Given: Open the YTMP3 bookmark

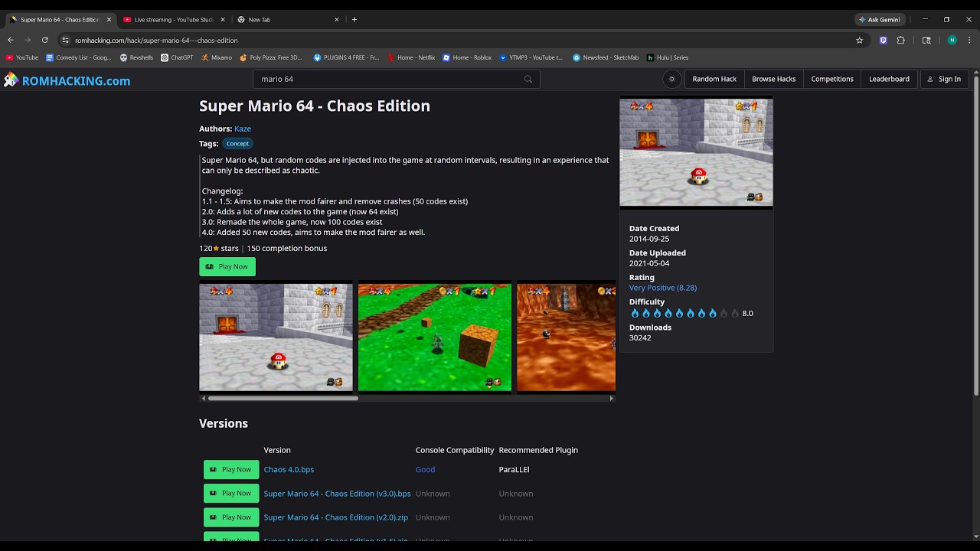Looking at the screenshot, I should 531,57.
